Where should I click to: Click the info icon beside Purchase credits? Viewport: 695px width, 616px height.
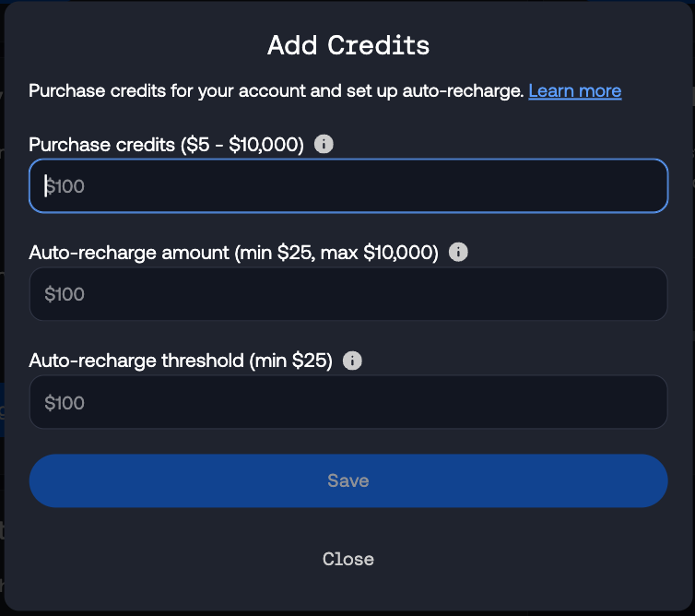(324, 144)
